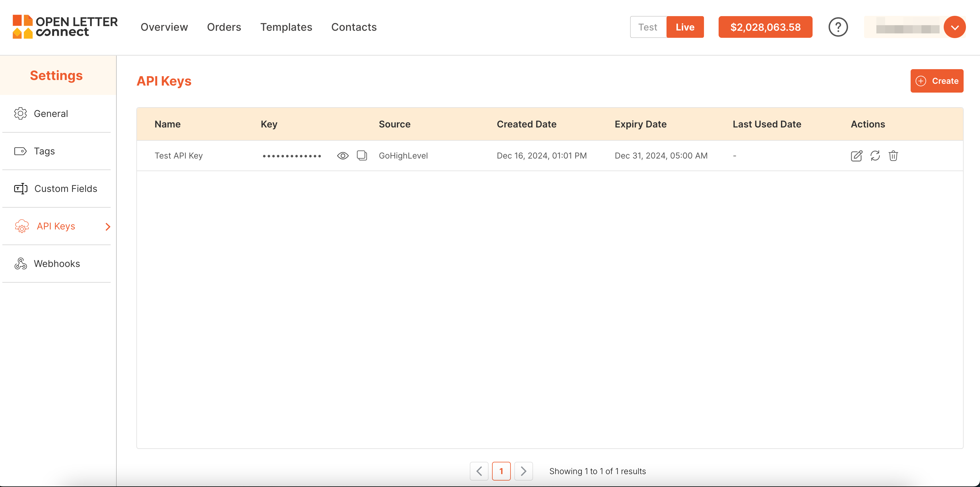The image size is (980, 487).
Task: Regenerate the Test API Key via refresh icon
Action: pos(875,156)
